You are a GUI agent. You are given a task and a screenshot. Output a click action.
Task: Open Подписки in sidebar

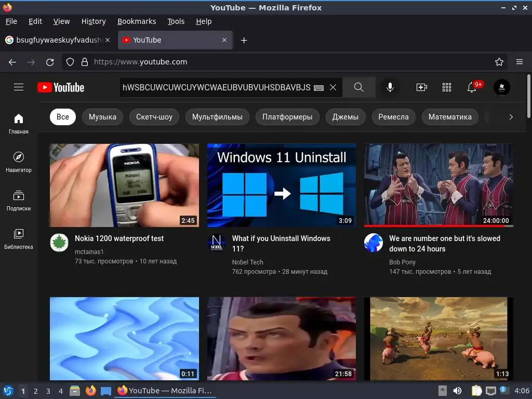(x=19, y=201)
